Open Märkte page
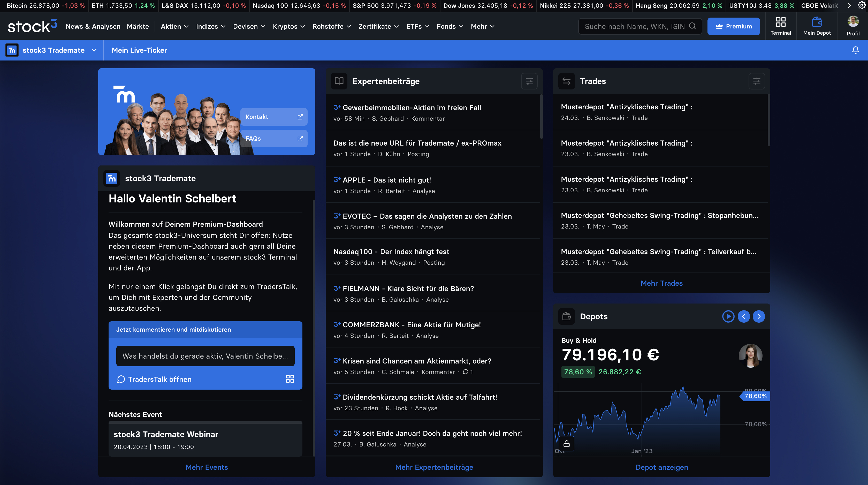The height and width of the screenshot is (485, 868). coord(138,26)
